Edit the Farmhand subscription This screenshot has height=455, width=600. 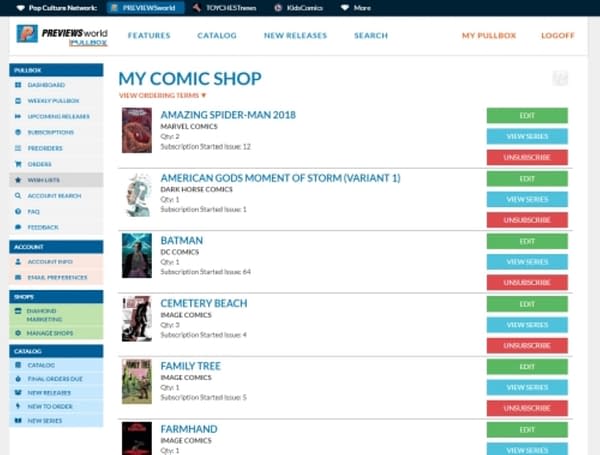[x=527, y=430]
